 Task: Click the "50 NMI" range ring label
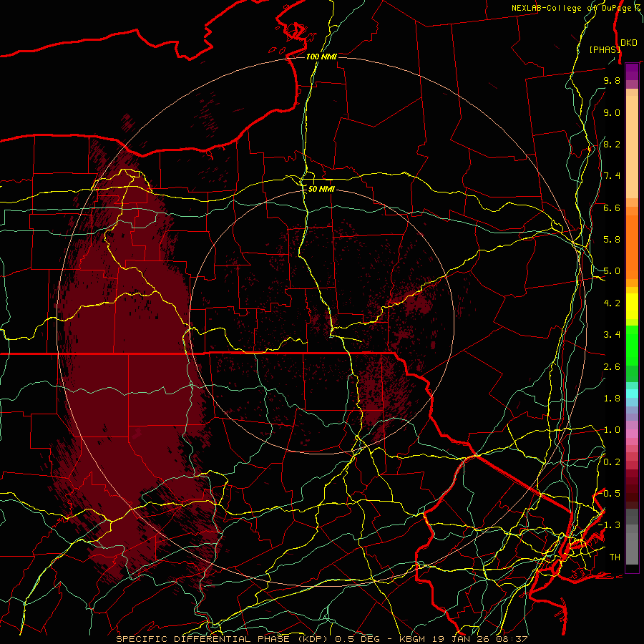tap(321, 189)
